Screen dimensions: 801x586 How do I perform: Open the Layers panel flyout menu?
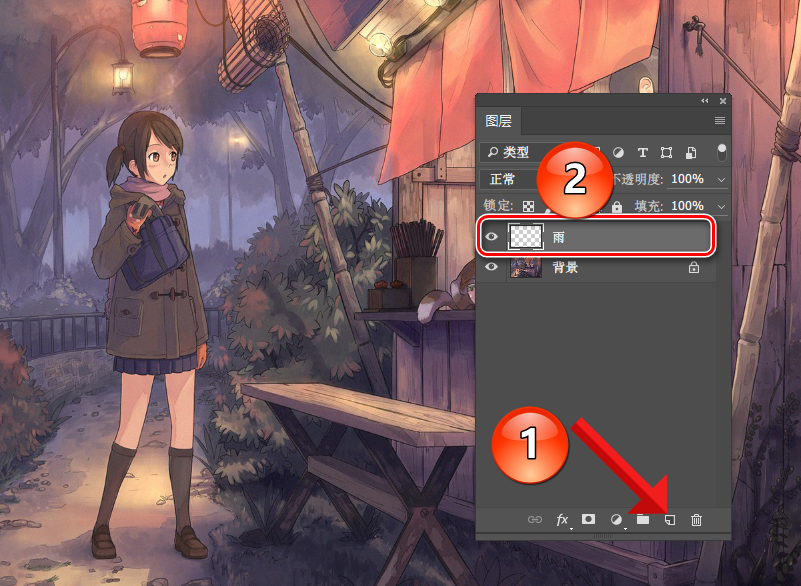point(720,121)
